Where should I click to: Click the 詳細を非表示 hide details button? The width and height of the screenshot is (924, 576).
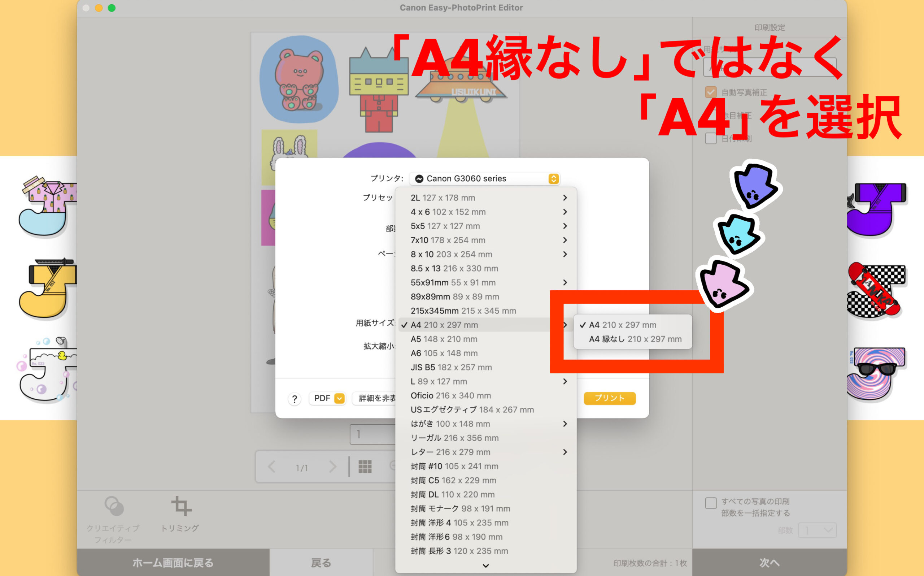pos(374,398)
